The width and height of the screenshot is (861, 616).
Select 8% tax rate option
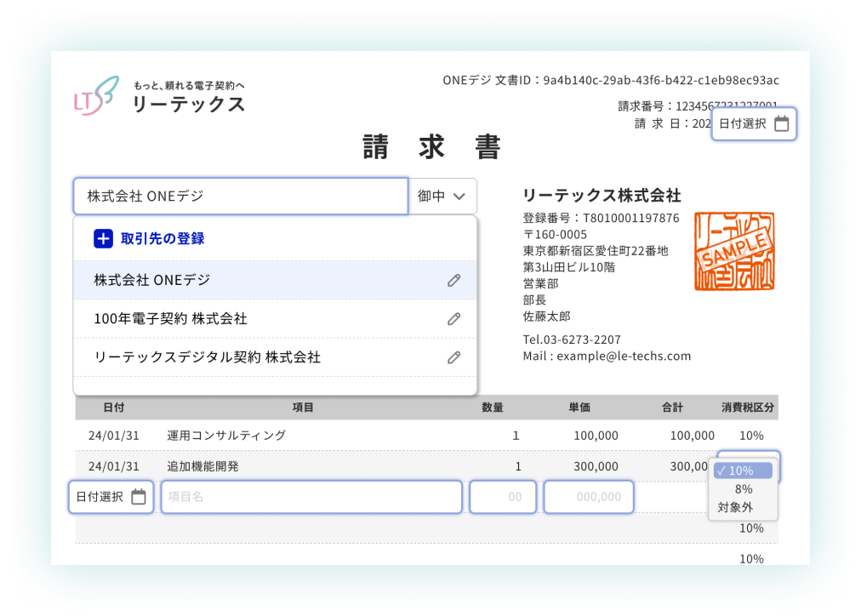pyautogui.click(x=743, y=489)
